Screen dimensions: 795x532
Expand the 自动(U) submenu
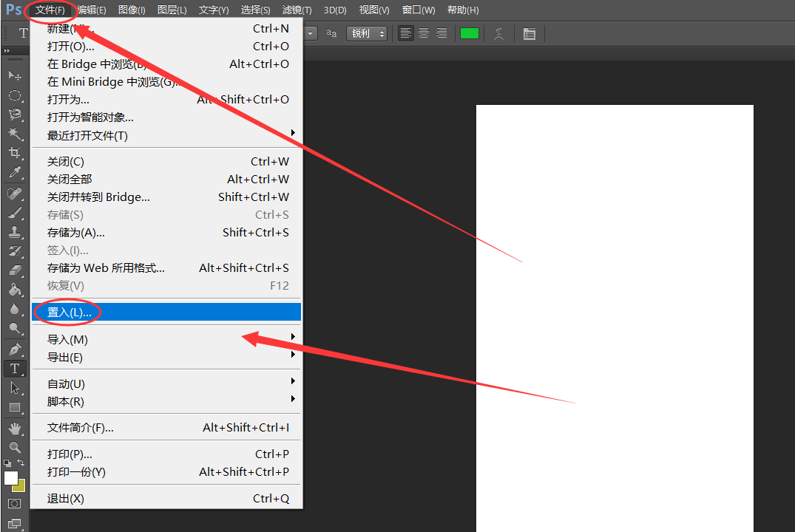point(293,381)
